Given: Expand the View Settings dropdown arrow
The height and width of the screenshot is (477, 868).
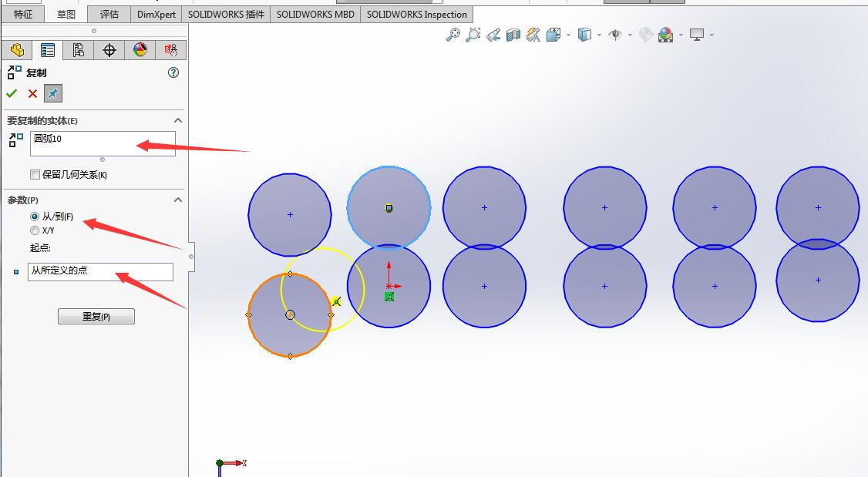Looking at the screenshot, I should (x=712, y=35).
